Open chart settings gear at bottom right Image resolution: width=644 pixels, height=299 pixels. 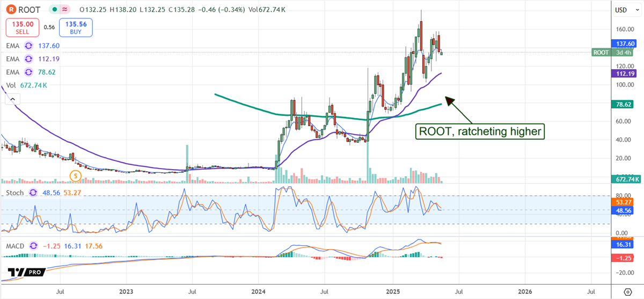click(628, 291)
